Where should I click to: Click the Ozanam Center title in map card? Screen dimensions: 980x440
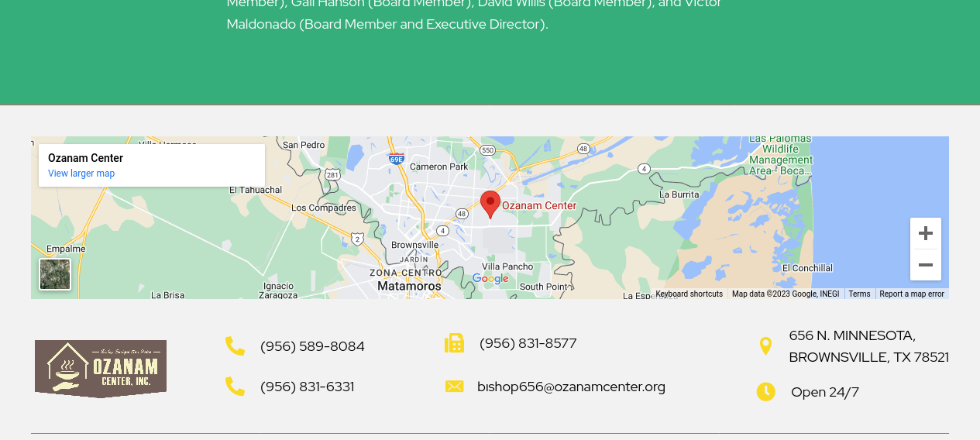(85, 158)
